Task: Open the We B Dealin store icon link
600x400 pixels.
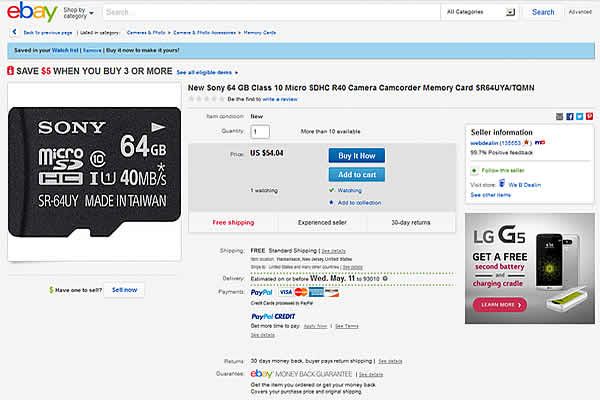Action: pos(502,184)
